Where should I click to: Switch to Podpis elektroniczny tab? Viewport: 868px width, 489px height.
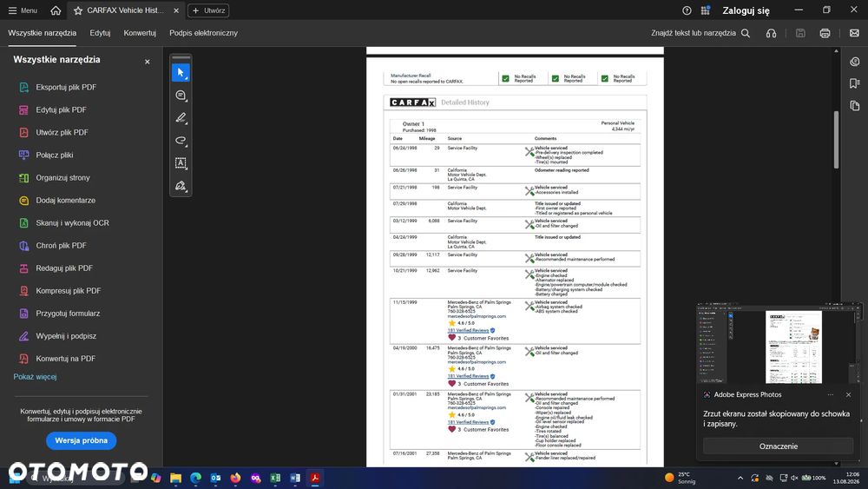pos(204,33)
